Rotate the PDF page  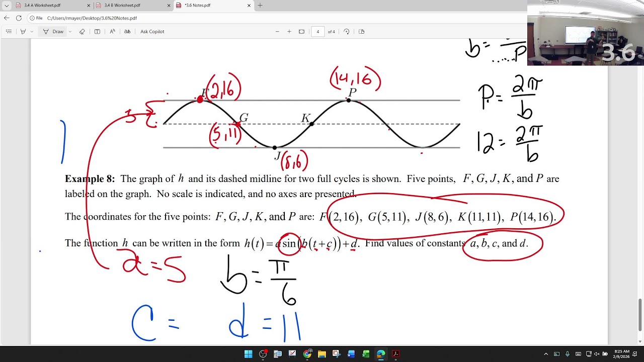coord(346,31)
